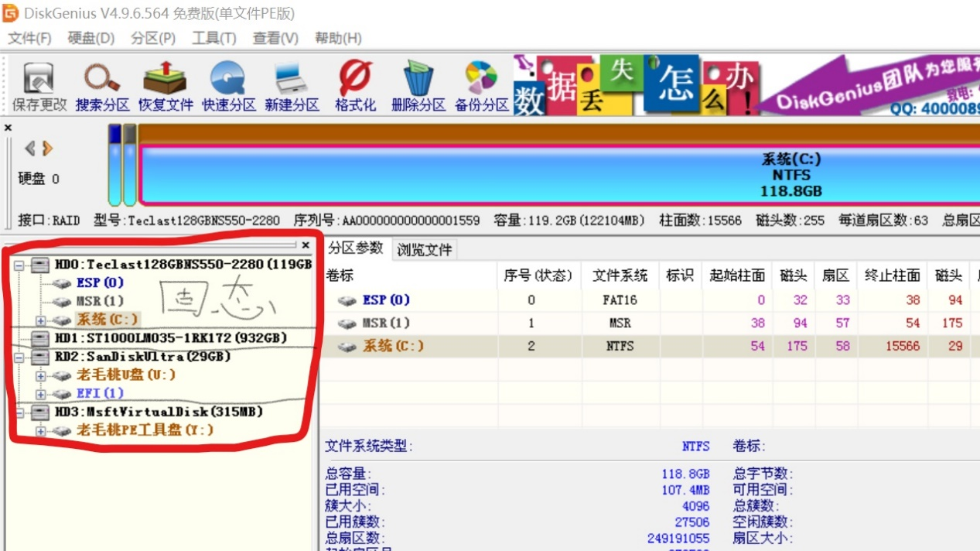Image resolution: width=980 pixels, height=551 pixels.
Task: Collapse the HD0 Teclast disk node
Action: (20, 265)
